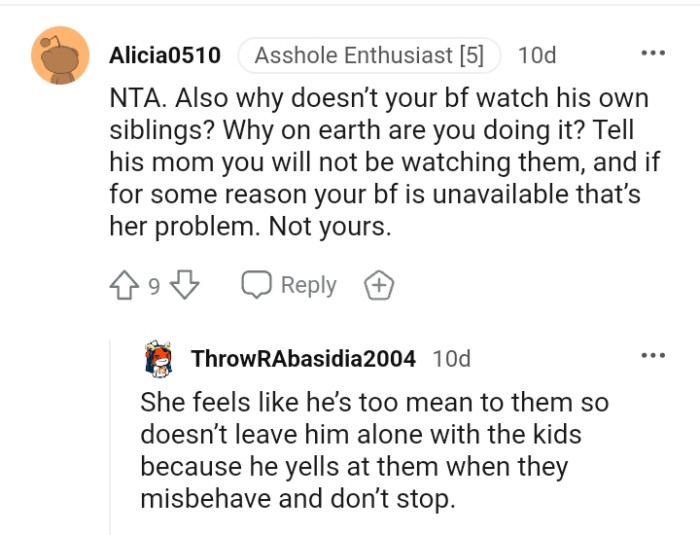Give an award to Alicia0510's comment
Image resolution: width=700 pixels, height=535 pixels.
pos(379,286)
